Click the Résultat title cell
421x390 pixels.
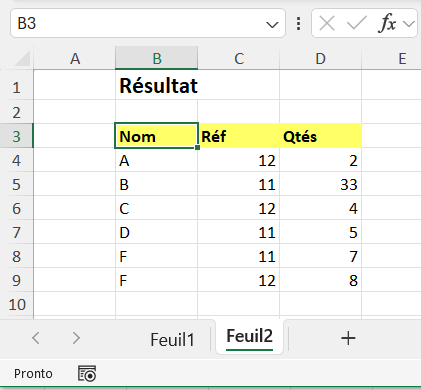coord(157,85)
